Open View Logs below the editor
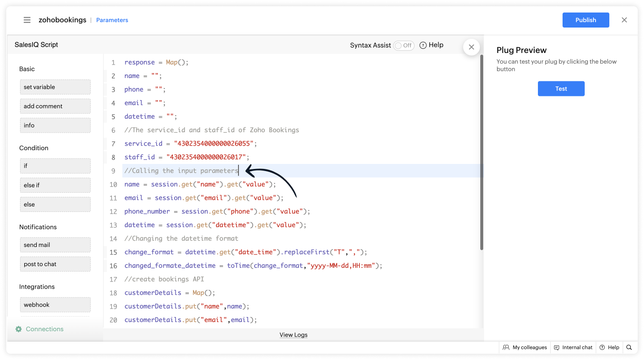 pyautogui.click(x=293, y=335)
